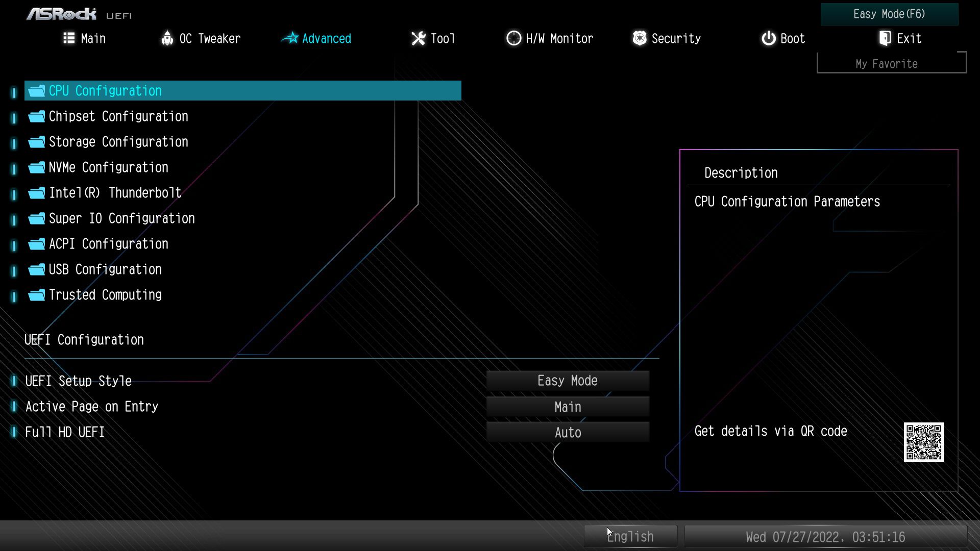This screenshot has width=980, height=551.
Task: Open the UEFI Setup Style dropdown
Action: 568,381
